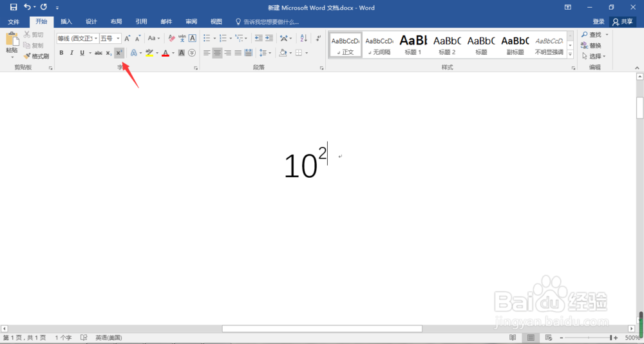
Task: Click the Redo icon in title bar
Action: 44,7
